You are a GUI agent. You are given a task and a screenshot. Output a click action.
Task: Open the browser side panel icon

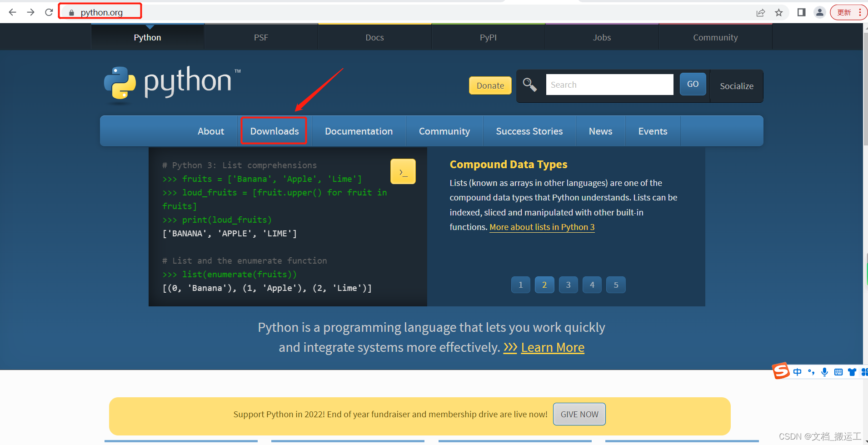tap(802, 12)
